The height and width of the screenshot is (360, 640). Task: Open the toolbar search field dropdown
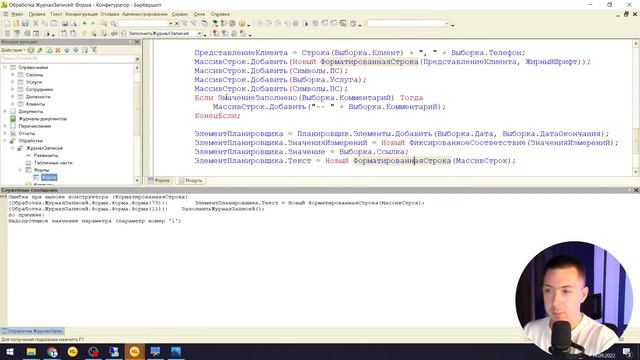click(171, 24)
